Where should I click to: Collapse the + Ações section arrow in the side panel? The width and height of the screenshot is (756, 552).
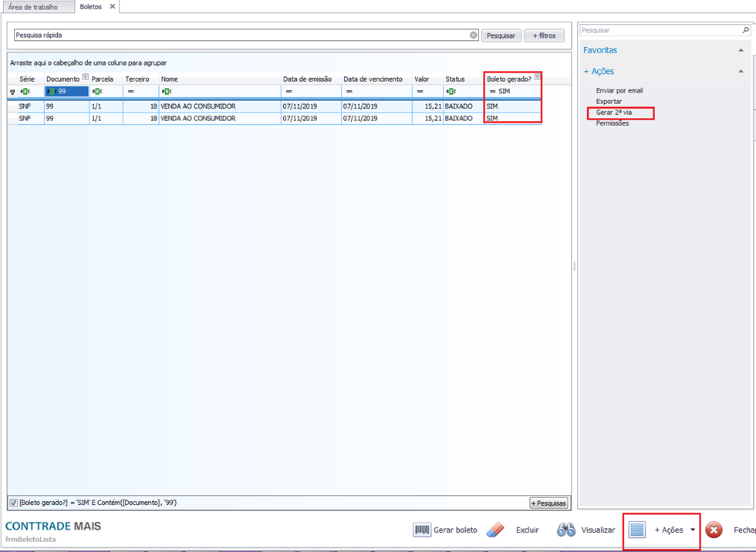coord(741,71)
